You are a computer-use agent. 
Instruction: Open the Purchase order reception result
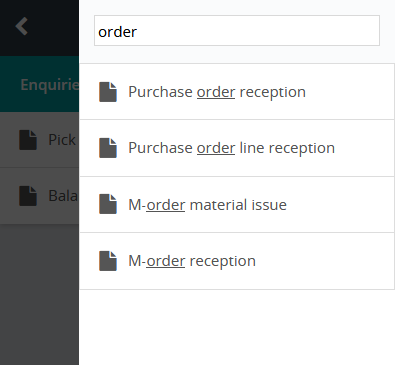click(x=237, y=92)
